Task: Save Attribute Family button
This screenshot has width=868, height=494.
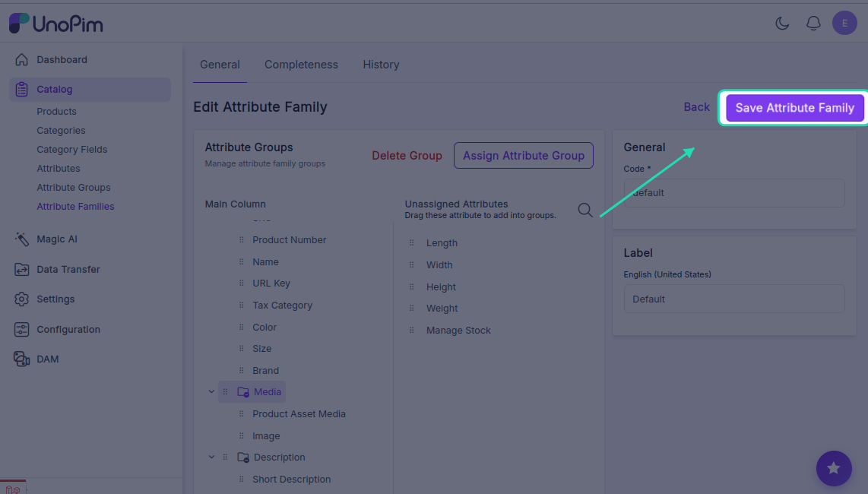Action: (x=794, y=107)
